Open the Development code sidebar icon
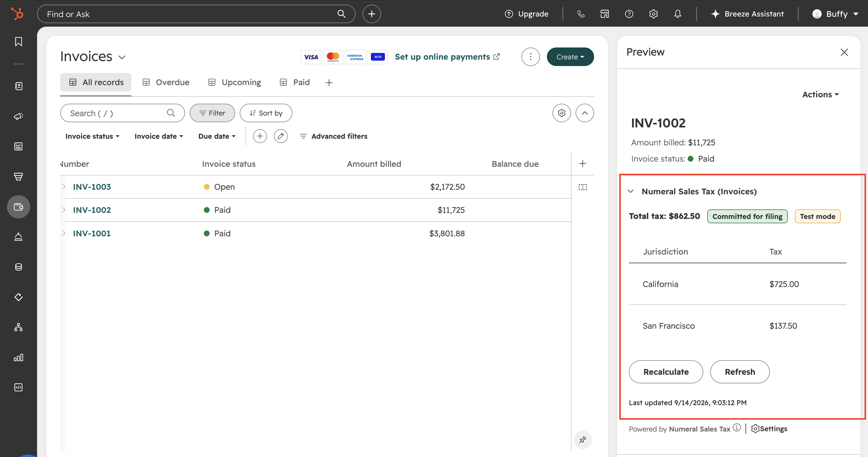 (19, 387)
